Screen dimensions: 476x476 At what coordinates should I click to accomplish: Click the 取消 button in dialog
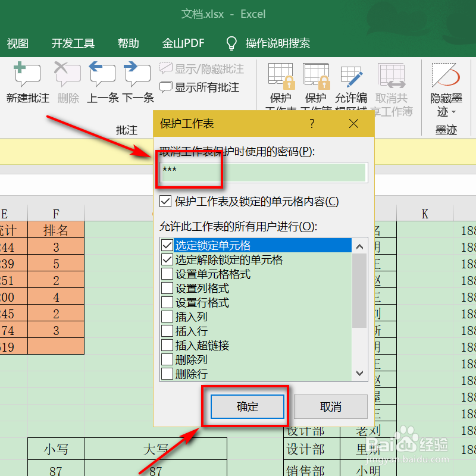tap(330, 406)
